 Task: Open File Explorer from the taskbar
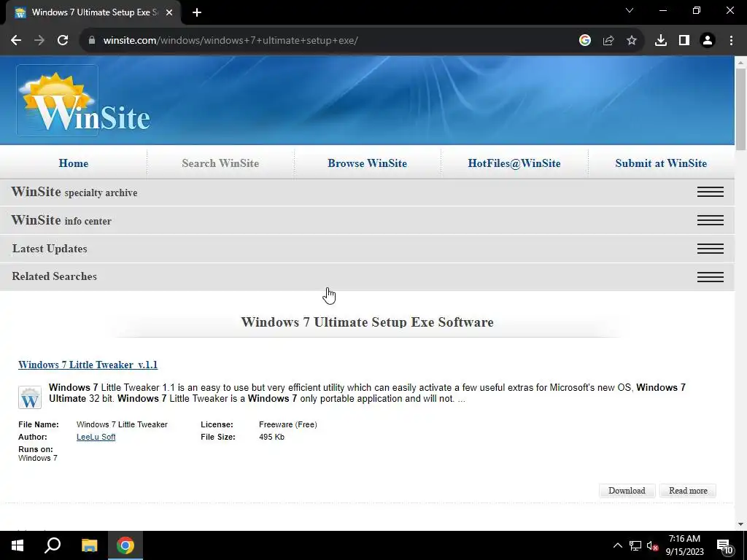click(89, 545)
